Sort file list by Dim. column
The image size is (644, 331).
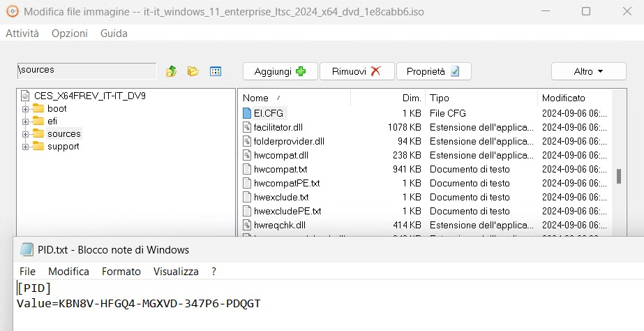(388, 98)
